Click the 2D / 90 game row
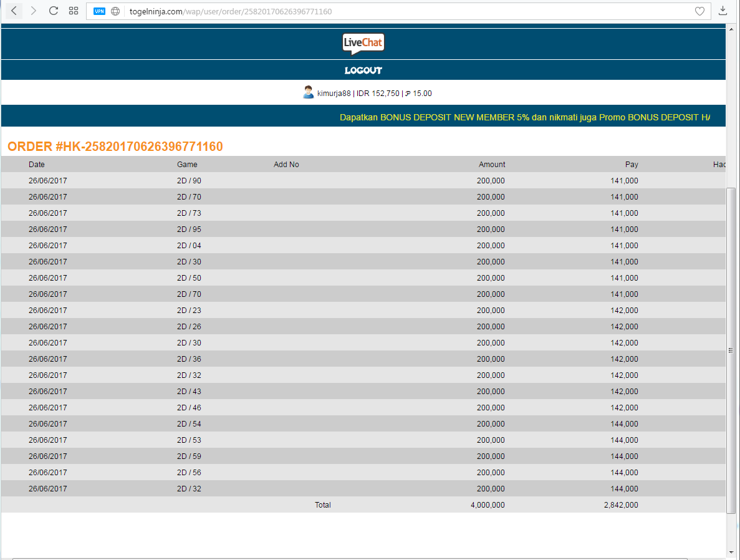 [189, 181]
